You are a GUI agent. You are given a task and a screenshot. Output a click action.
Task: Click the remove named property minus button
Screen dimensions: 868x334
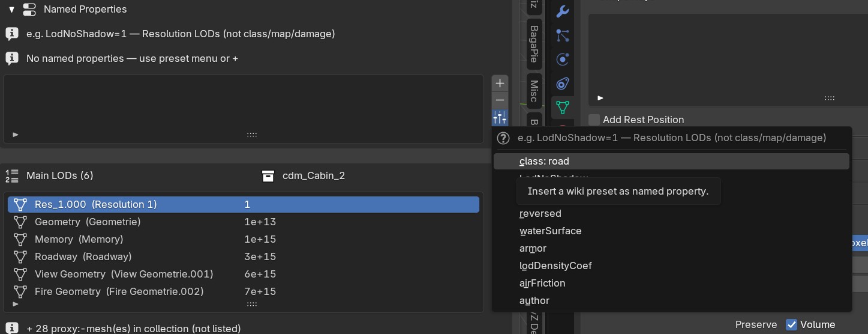(x=500, y=100)
